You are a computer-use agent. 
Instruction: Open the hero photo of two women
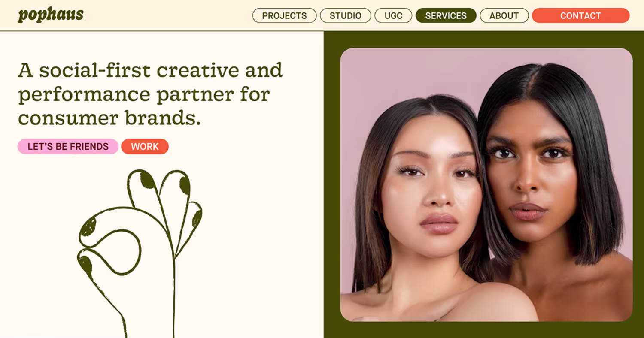click(x=486, y=184)
